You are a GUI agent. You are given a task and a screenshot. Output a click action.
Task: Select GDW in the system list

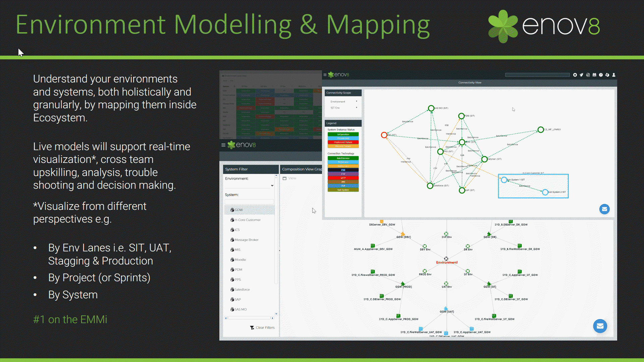coord(250,210)
